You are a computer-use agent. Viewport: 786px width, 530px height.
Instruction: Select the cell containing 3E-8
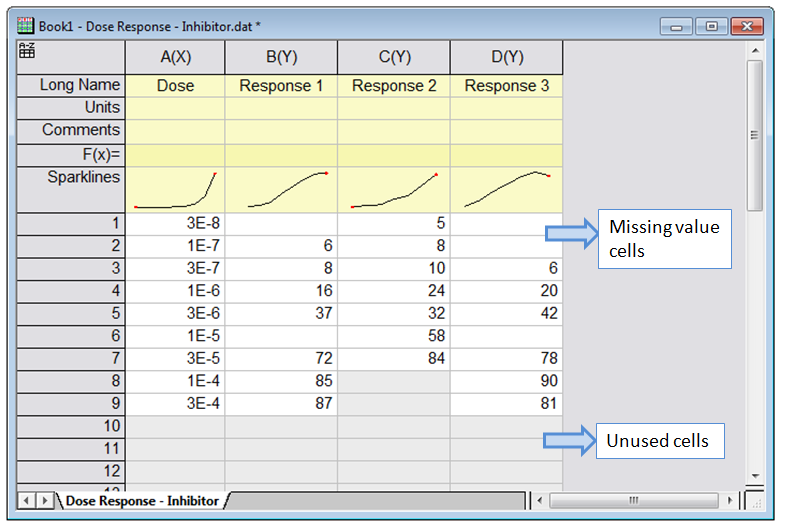click(175, 224)
